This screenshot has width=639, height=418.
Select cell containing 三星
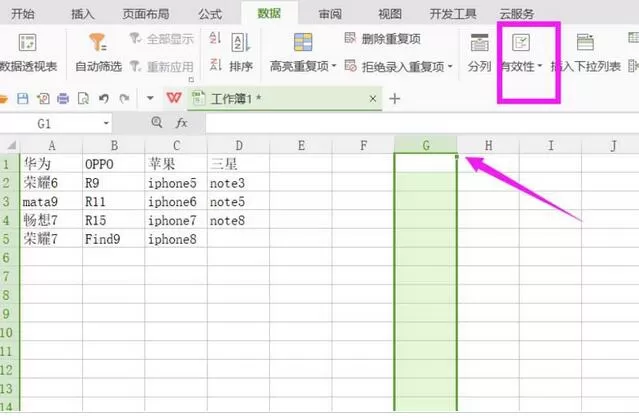coord(238,164)
